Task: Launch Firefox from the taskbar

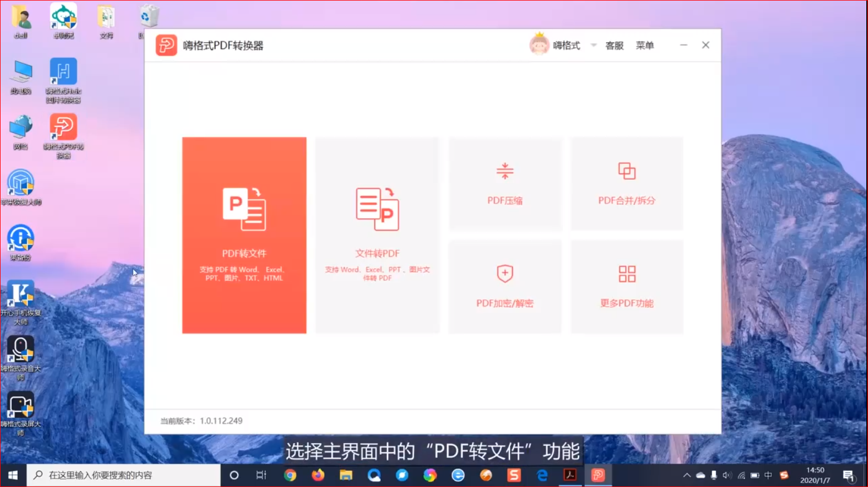Action: (x=318, y=475)
